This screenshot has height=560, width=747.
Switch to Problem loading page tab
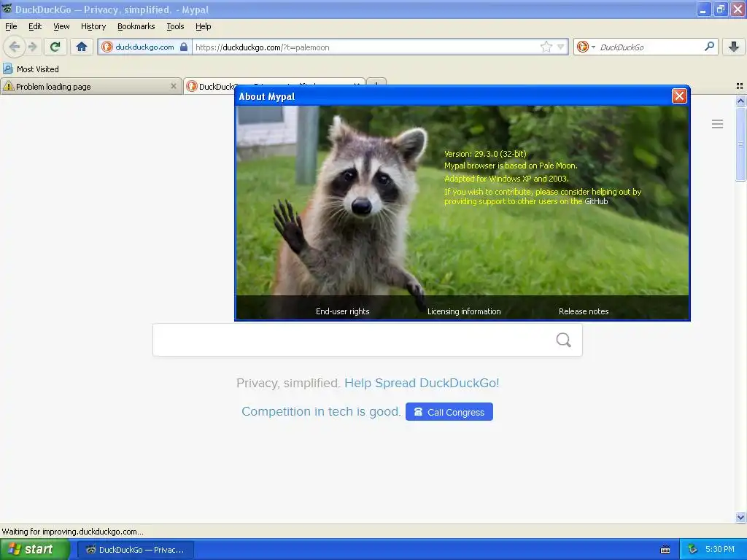point(90,86)
